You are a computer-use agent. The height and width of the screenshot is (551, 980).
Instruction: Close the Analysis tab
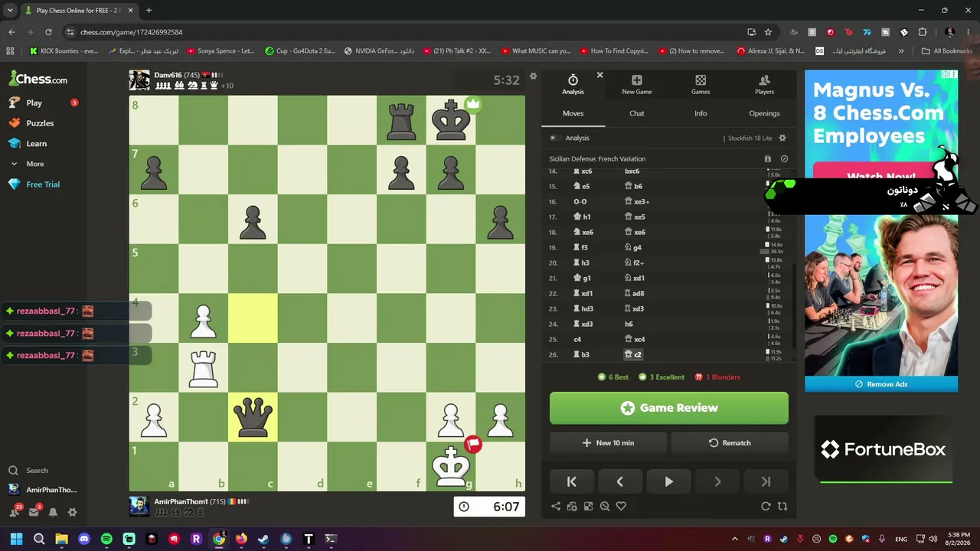(599, 75)
